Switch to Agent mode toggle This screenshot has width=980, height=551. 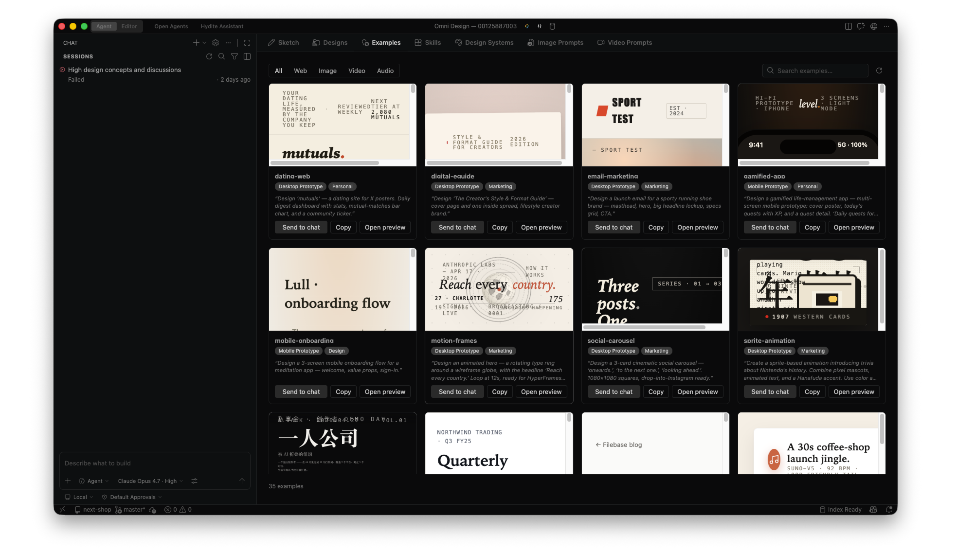104,26
